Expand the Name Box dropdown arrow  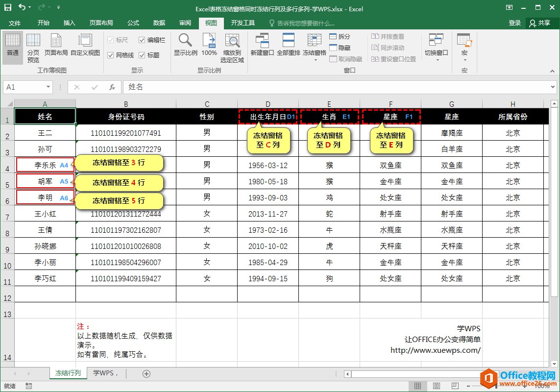click(x=48, y=87)
